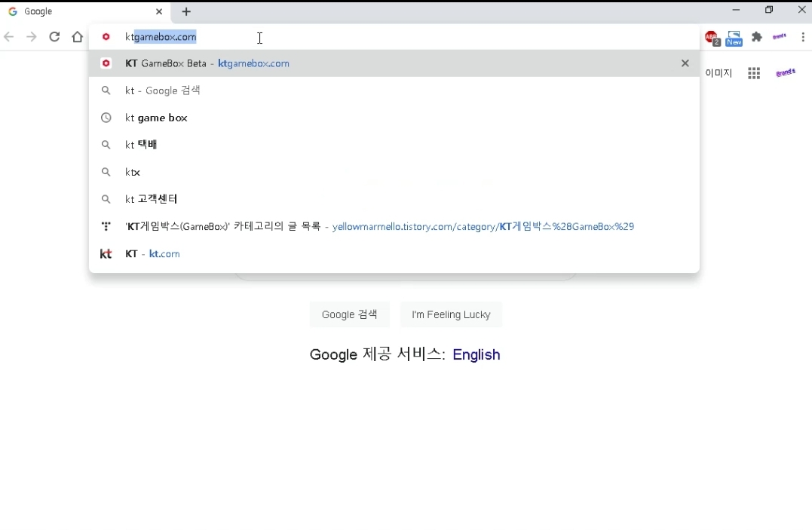
Task: Click the browser forward arrow
Action: click(32, 37)
